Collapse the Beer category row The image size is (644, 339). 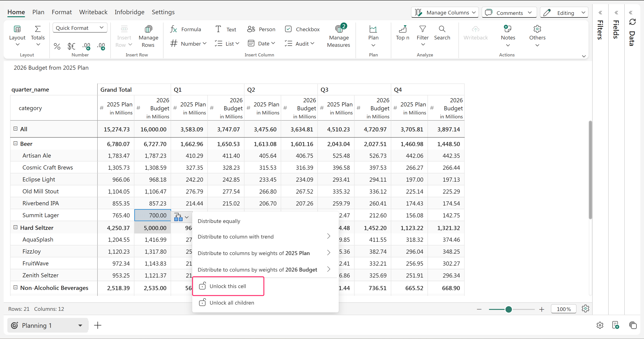tap(16, 144)
